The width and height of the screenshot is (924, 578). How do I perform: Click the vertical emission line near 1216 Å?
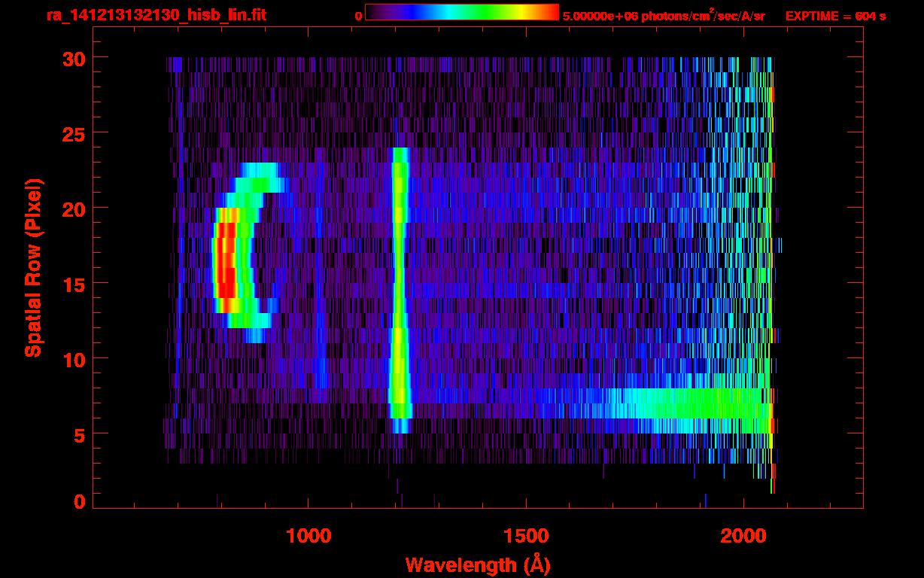point(400,290)
